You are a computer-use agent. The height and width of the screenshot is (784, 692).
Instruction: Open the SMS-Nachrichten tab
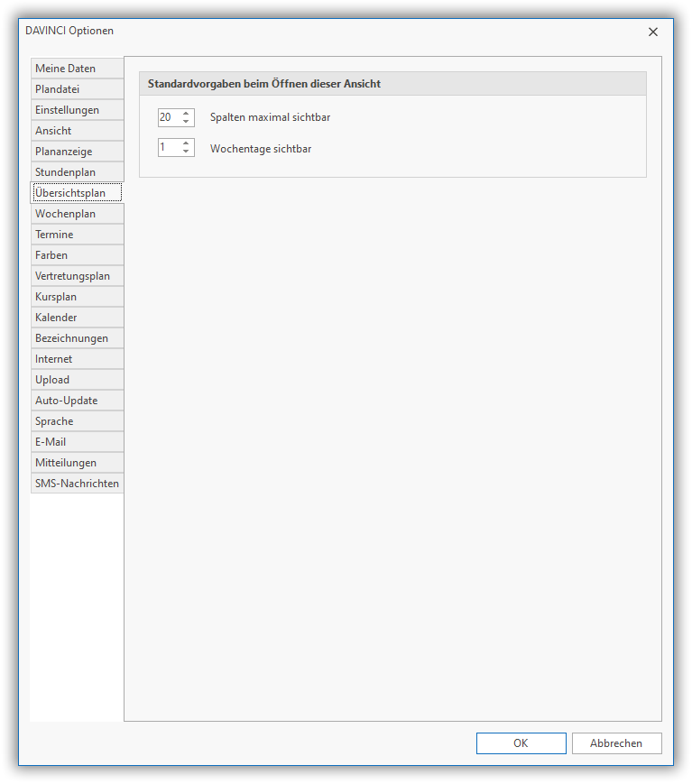click(x=77, y=484)
